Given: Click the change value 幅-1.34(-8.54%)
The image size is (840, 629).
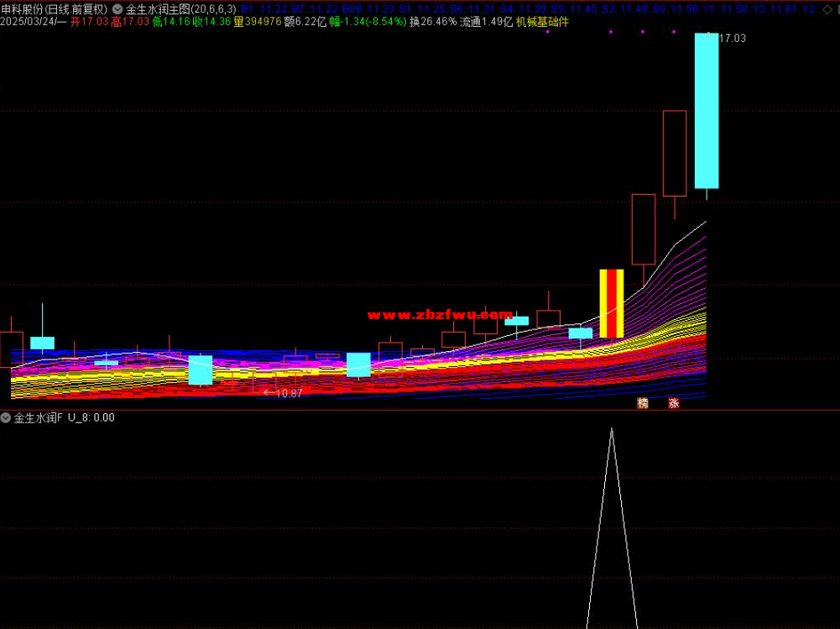Looking at the screenshot, I should [x=368, y=22].
